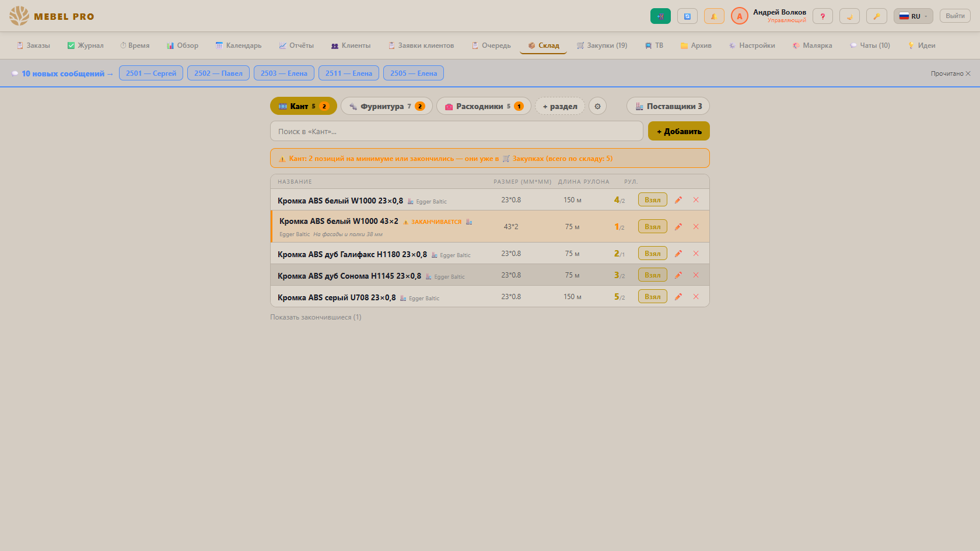Open the Очередь tab
980x551 pixels.
491,45
